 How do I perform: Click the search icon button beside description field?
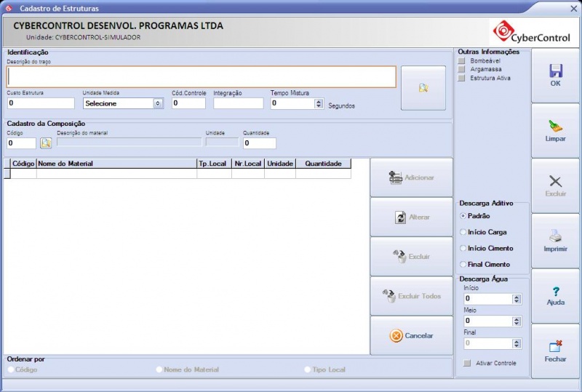423,88
